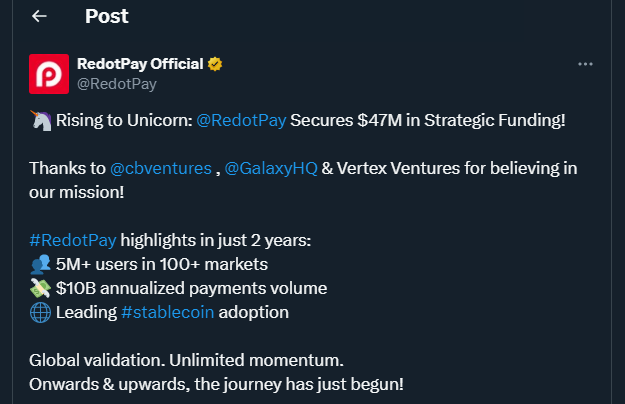Click the globe emoji
This screenshot has width=625, height=404.
click(x=40, y=312)
